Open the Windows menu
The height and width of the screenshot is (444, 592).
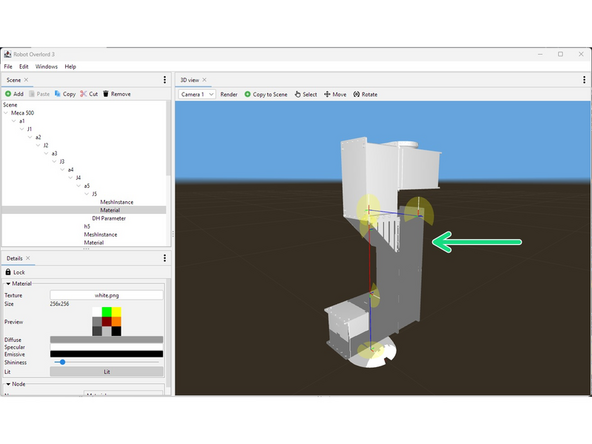[46, 66]
